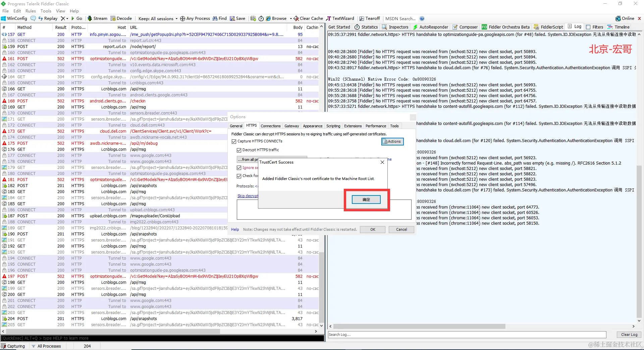The height and width of the screenshot is (350, 644).
Task: Click the Capturing status bar indicator
Action: click(x=13, y=346)
